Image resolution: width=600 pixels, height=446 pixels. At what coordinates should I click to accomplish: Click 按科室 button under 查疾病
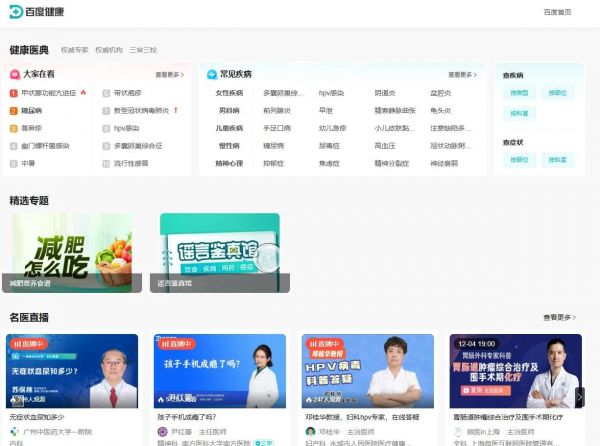pos(519,113)
